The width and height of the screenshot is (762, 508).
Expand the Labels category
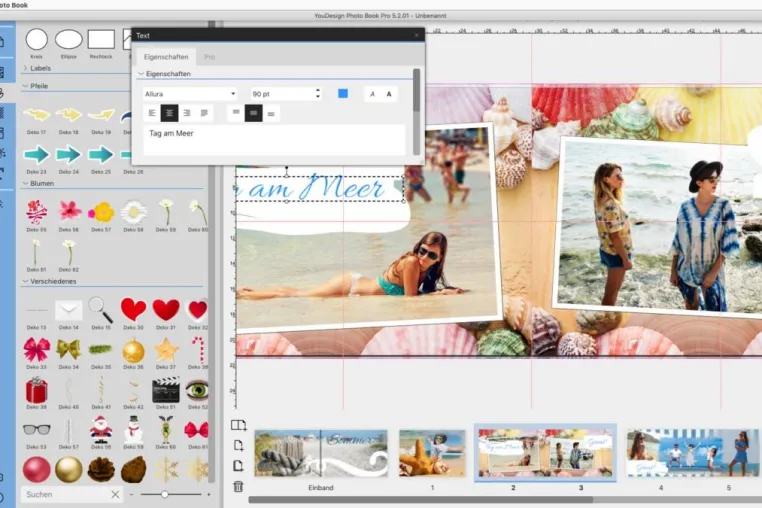(25, 68)
